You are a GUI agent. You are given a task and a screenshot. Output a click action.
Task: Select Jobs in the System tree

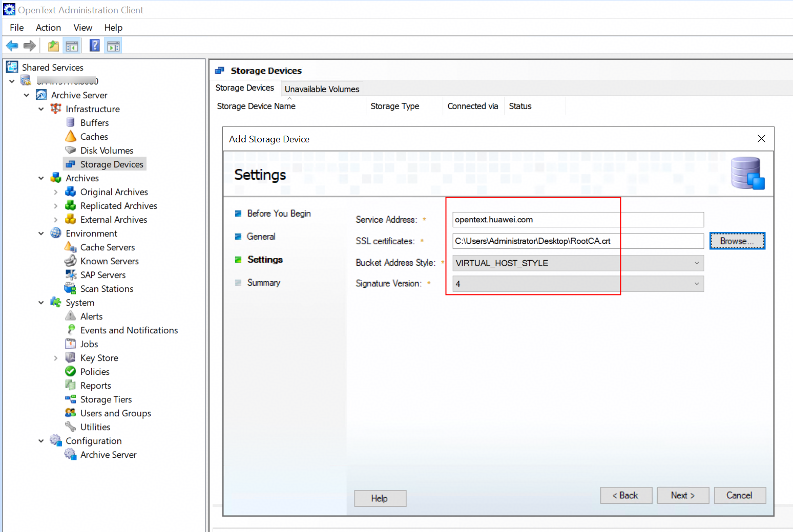point(89,344)
